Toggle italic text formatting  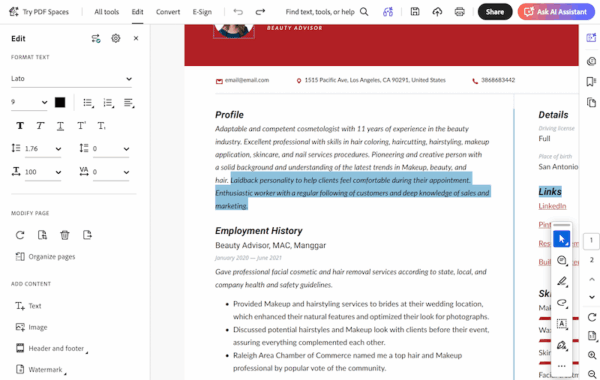[40, 126]
